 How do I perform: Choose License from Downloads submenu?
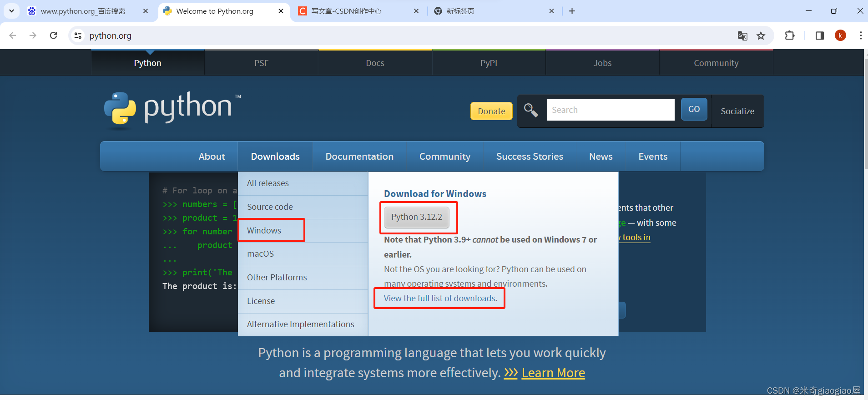coord(303,301)
